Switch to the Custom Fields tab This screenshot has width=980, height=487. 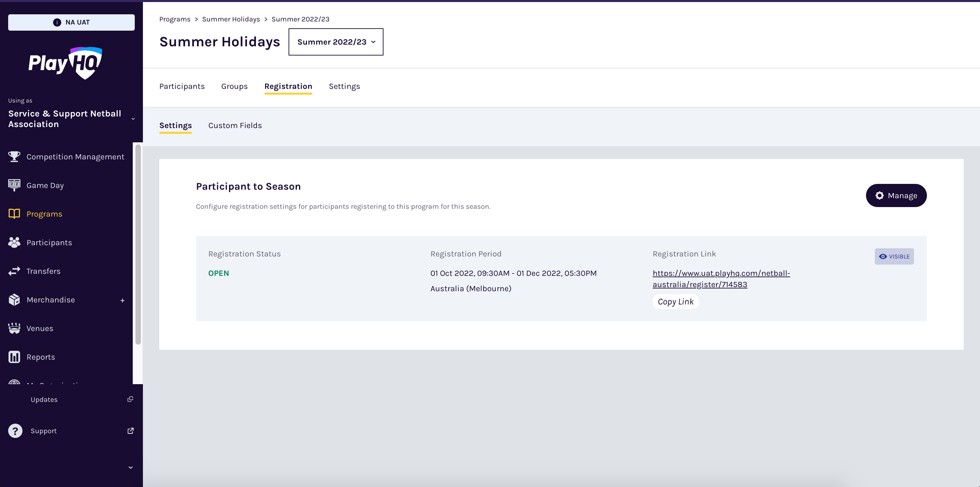[x=235, y=125]
